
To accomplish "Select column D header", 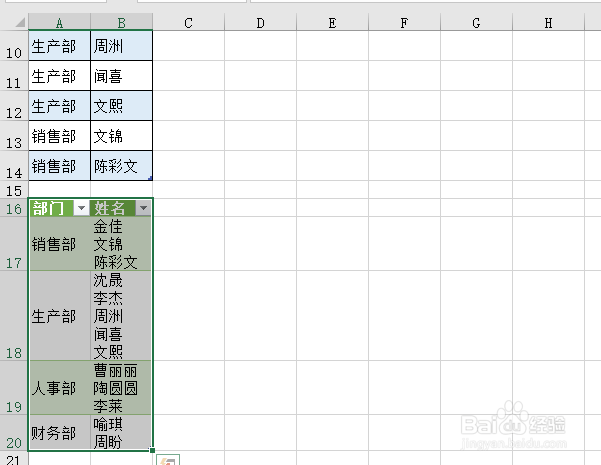I will [x=261, y=23].
